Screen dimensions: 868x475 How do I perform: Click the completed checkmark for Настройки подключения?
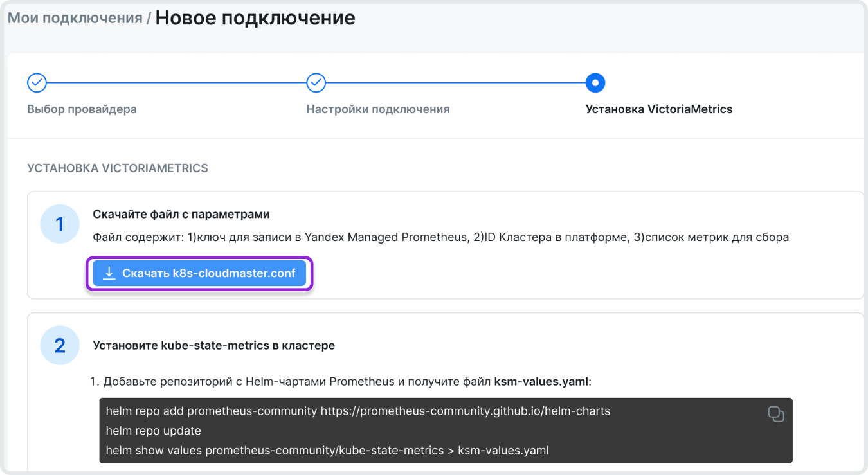point(316,83)
